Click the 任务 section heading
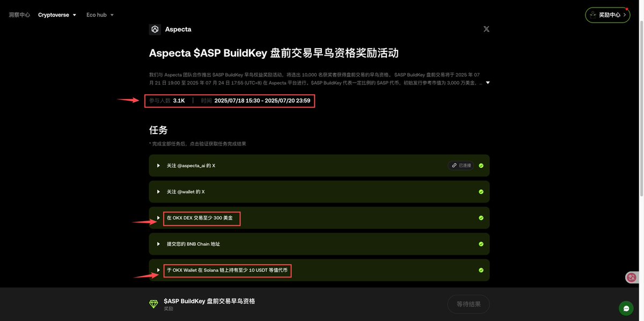644x321 pixels. click(158, 130)
